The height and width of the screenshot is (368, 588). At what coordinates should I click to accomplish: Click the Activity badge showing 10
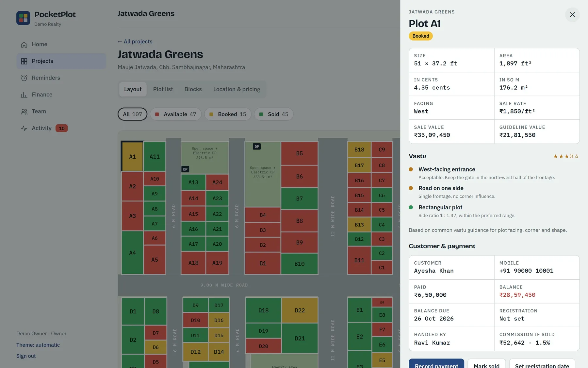[x=61, y=128]
